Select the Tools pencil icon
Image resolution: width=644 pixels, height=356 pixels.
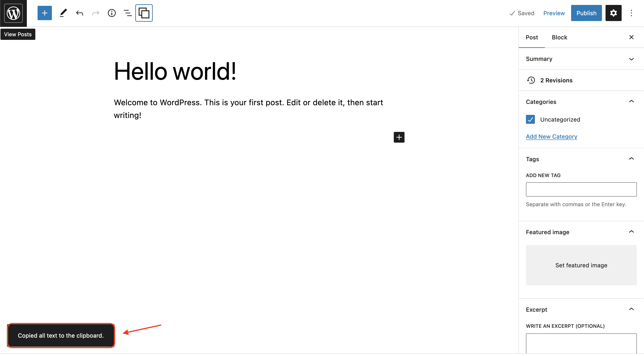click(x=63, y=13)
